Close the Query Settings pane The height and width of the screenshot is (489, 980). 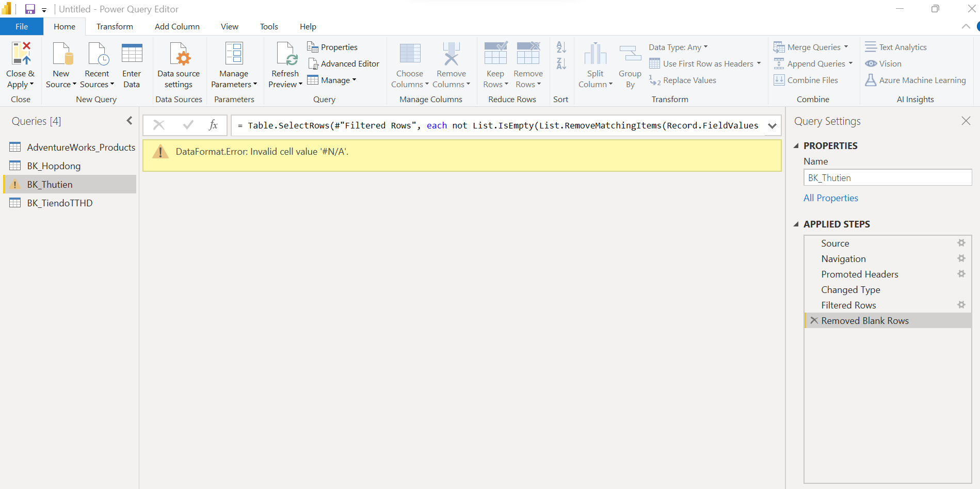[966, 121]
